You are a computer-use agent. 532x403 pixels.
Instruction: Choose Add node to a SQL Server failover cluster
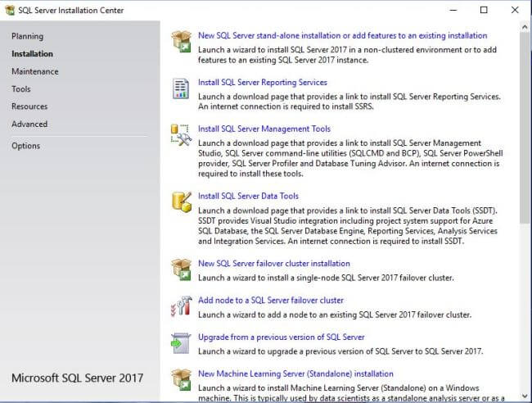click(271, 300)
